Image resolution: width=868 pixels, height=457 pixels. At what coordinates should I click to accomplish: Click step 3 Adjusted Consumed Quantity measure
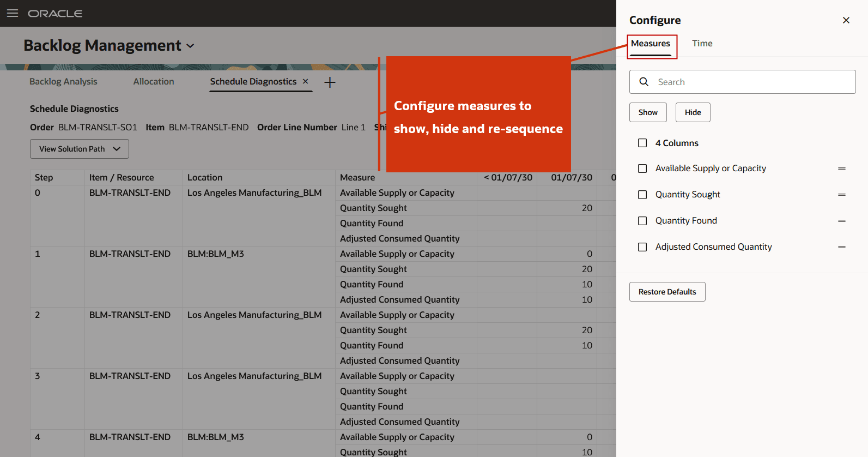[400, 422]
